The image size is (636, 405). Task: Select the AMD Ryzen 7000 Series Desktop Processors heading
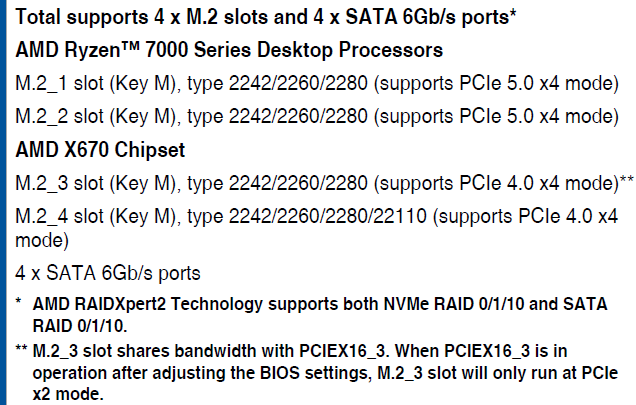(229, 50)
